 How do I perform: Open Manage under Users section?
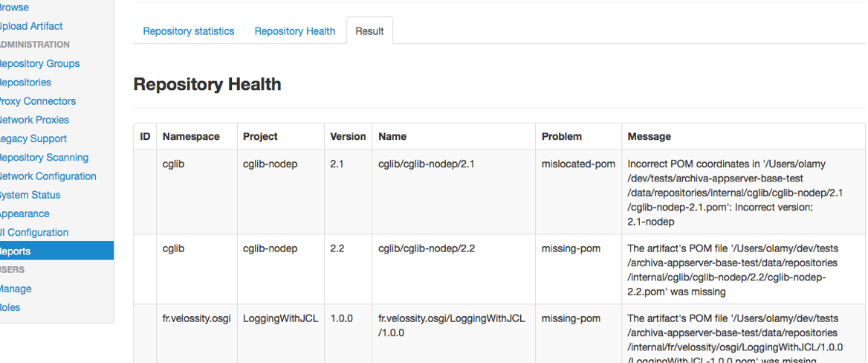tap(15, 289)
